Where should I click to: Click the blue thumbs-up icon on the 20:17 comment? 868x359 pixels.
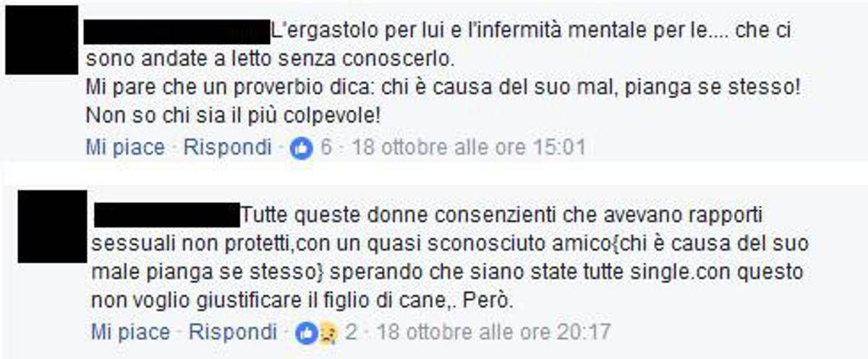[306, 332]
